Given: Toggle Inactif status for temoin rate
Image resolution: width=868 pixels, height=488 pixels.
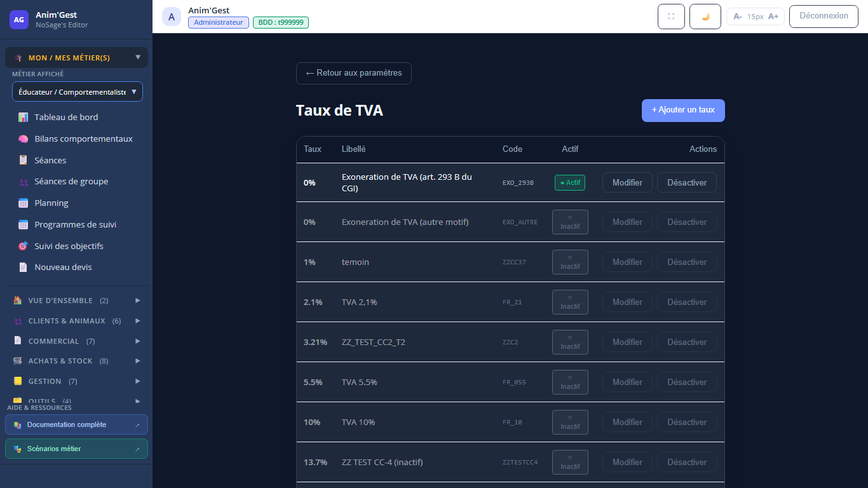Looking at the screenshot, I should point(570,262).
